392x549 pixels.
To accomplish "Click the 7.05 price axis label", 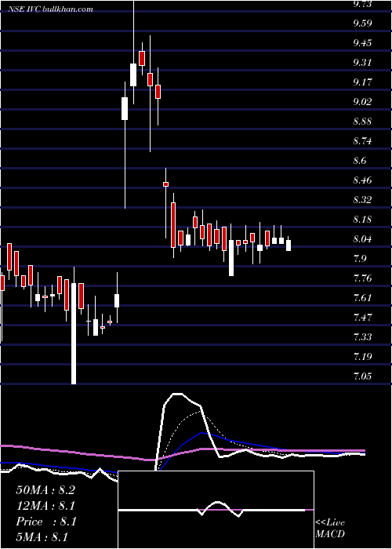I will tap(362, 376).
